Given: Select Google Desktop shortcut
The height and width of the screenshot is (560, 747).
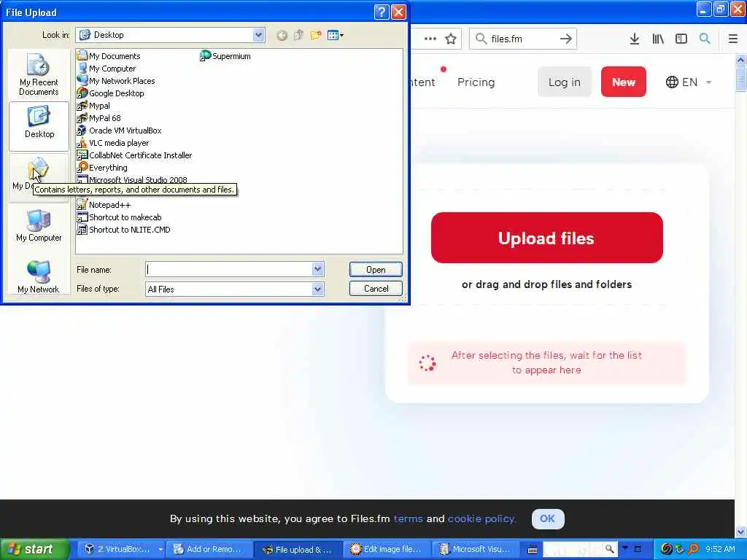Looking at the screenshot, I should click(x=111, y=93).
